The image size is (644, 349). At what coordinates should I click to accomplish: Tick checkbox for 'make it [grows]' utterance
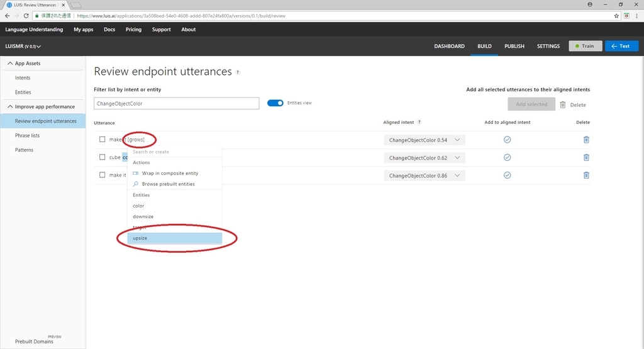pos(103,140)
